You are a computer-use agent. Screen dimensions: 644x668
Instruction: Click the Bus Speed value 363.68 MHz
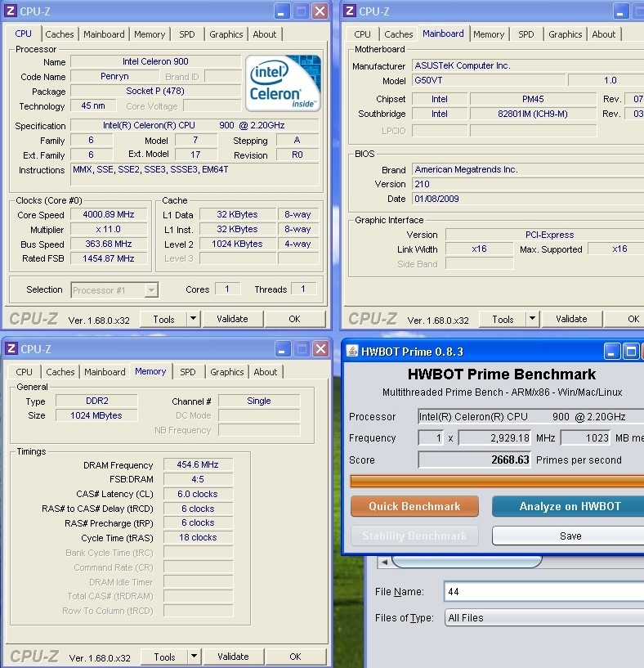point(109,244)
